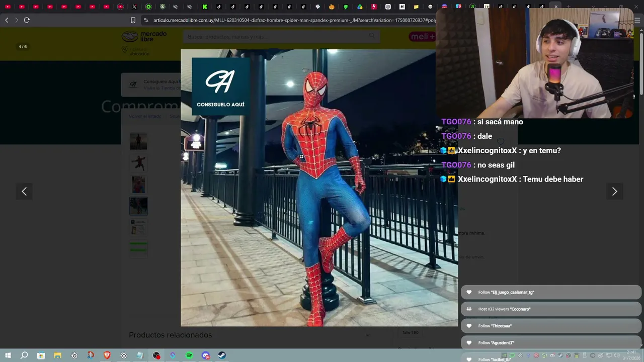Click the 'Conseguelo Aquí' seller logo
The image size is (644, 362).
[x=221, y=86]
